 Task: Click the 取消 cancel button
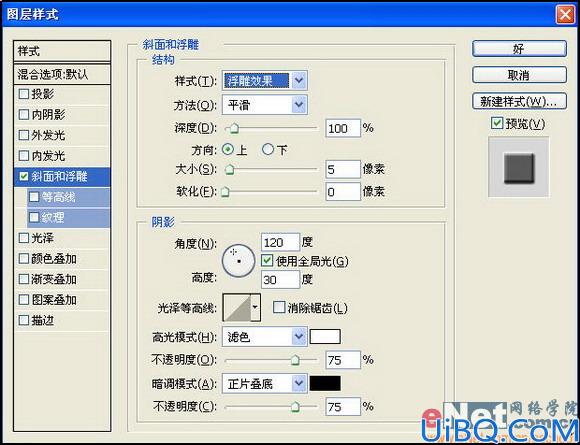click(x=519, y=75)
